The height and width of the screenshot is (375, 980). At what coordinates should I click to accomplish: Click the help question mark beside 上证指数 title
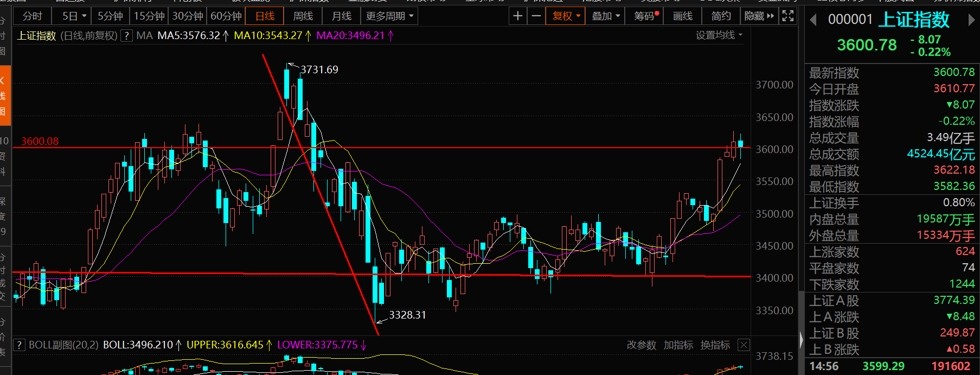tap(126, 36)
